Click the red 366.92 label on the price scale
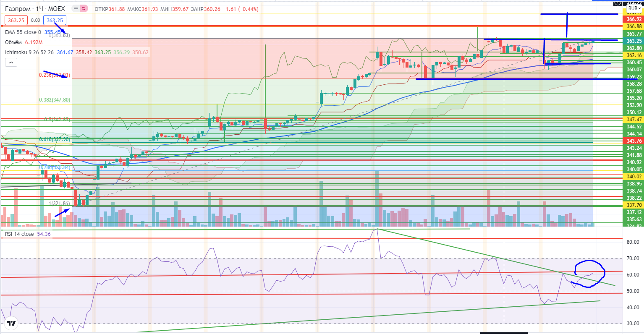 pyautogui.click(x=634, y=19)
